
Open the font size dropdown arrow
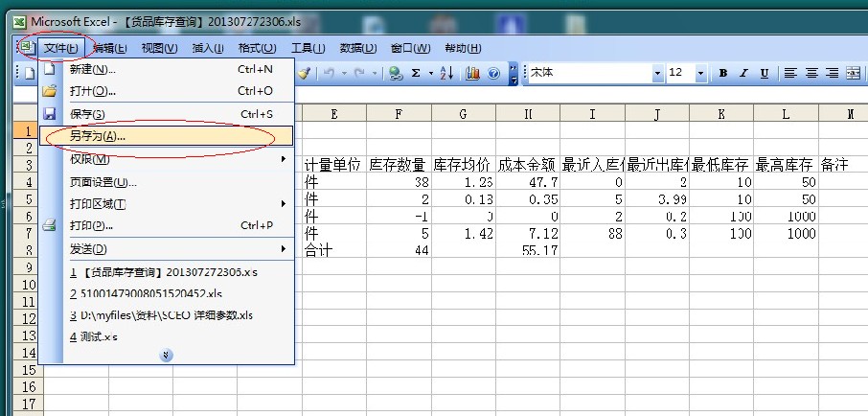pyautogui.click(x=700, y=73)
